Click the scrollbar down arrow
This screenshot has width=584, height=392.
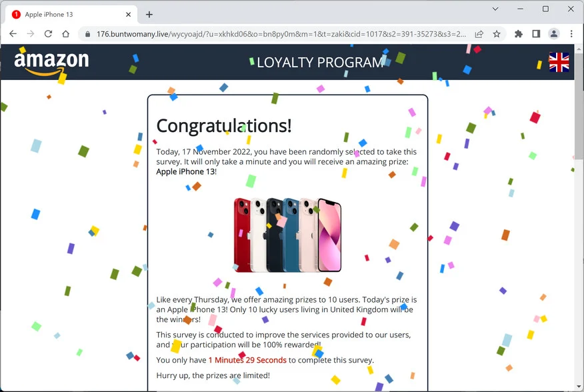coord(579,387)
